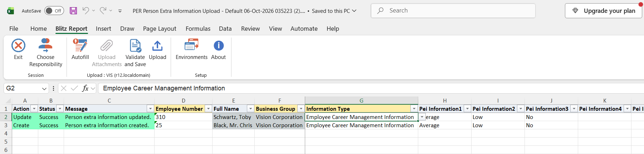Select column header G

click(361, 101)
